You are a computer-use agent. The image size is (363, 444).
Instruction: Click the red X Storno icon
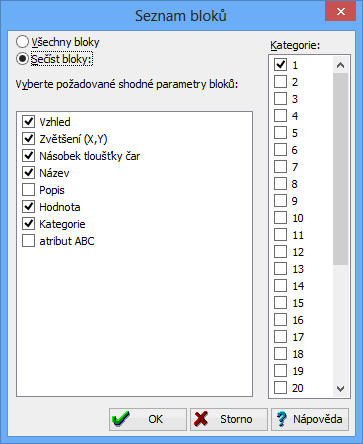[x=201, y=419]
